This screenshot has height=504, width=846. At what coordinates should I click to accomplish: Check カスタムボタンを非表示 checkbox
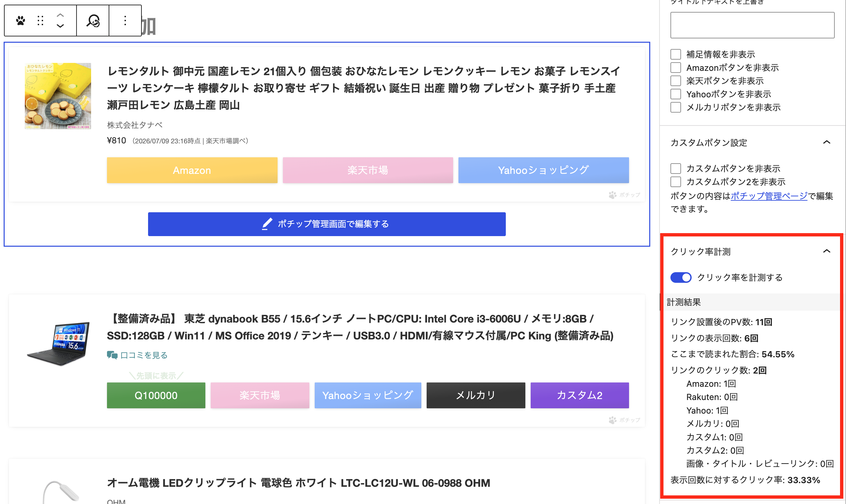point(676,169)
